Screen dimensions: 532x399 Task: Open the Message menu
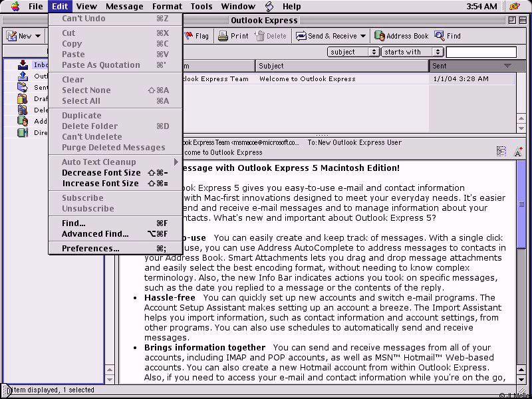[x=124, y=6]
